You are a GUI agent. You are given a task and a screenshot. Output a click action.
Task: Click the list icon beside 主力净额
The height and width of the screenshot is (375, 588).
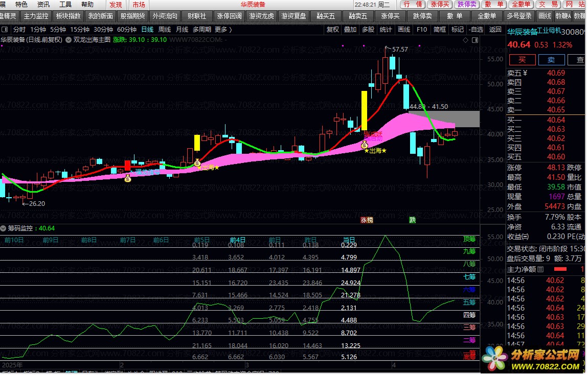[x=540, y=269]
